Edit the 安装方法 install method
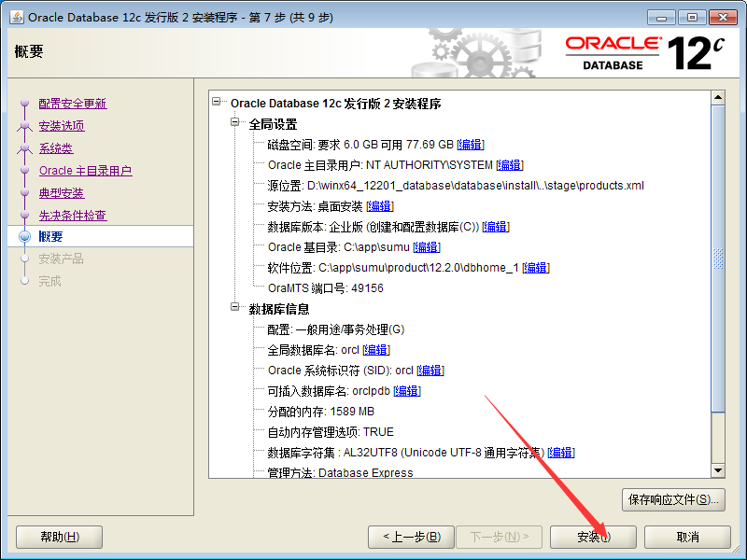 point(380,206)
